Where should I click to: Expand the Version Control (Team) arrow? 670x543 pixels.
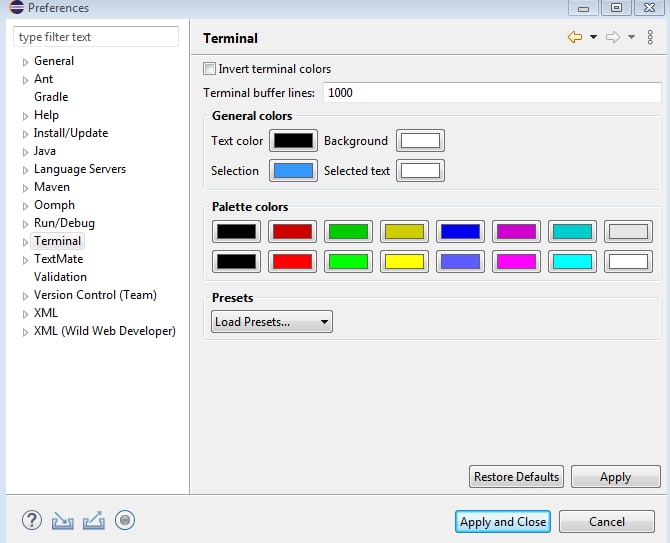(x=25, y=296)
